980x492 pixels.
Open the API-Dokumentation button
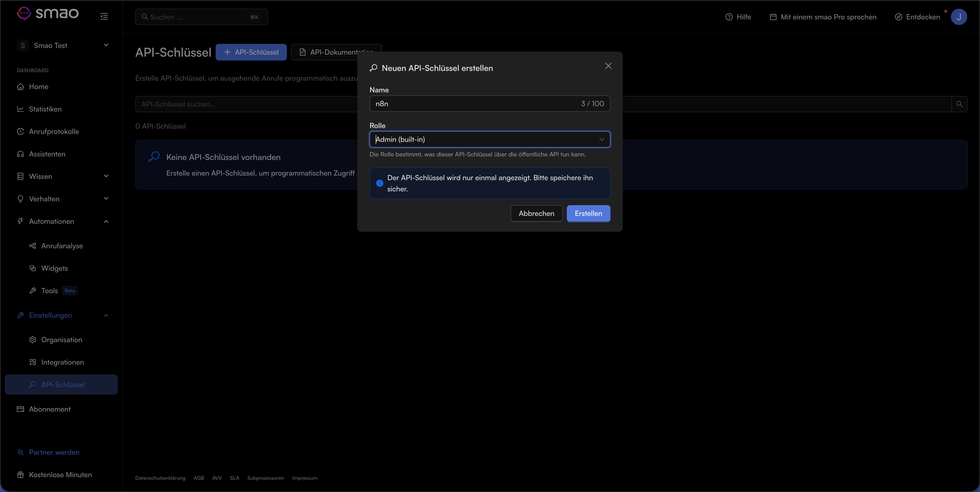click(x=336, y=52)
